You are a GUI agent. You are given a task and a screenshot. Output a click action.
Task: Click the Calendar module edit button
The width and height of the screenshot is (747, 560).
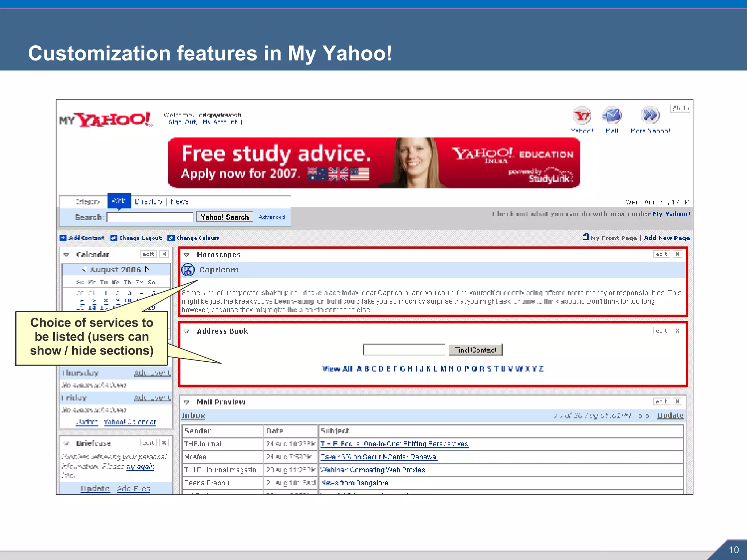pos(148,254)
